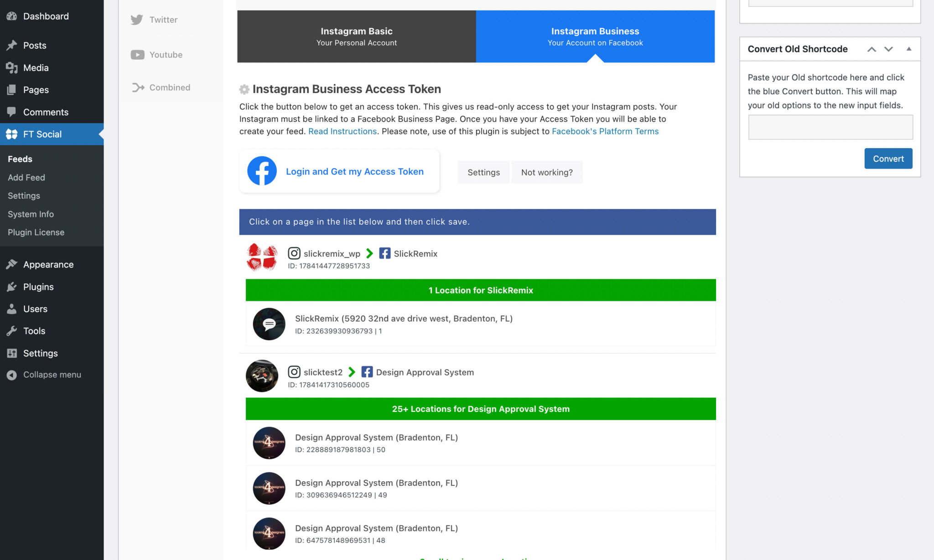Open the Read Instructions link

tap(342, 131)
